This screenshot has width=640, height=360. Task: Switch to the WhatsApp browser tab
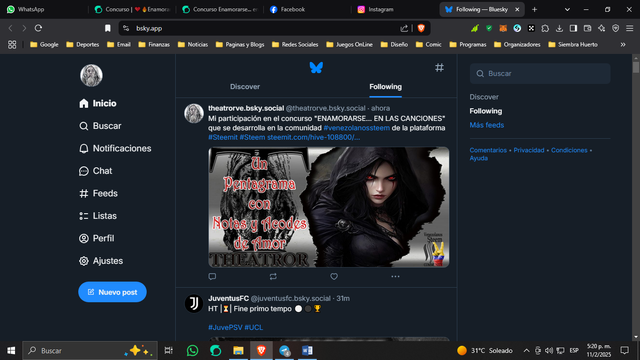pyautogui.click(x=45, y=9)
